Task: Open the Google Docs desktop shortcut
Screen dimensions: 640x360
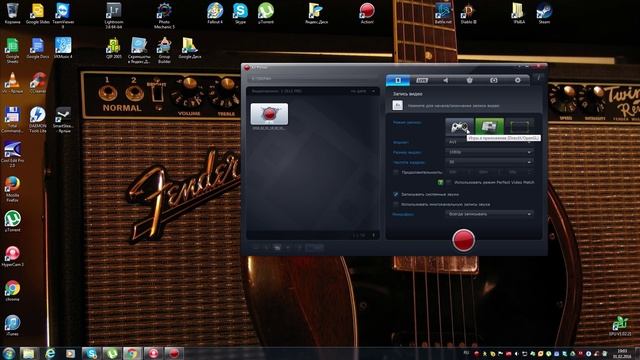Action: [x=38, y=48]
